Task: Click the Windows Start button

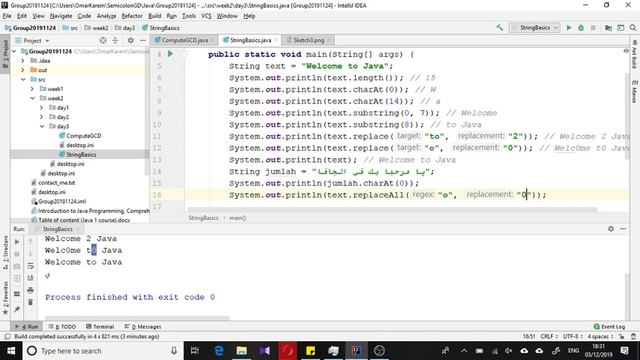Action: 11,351
